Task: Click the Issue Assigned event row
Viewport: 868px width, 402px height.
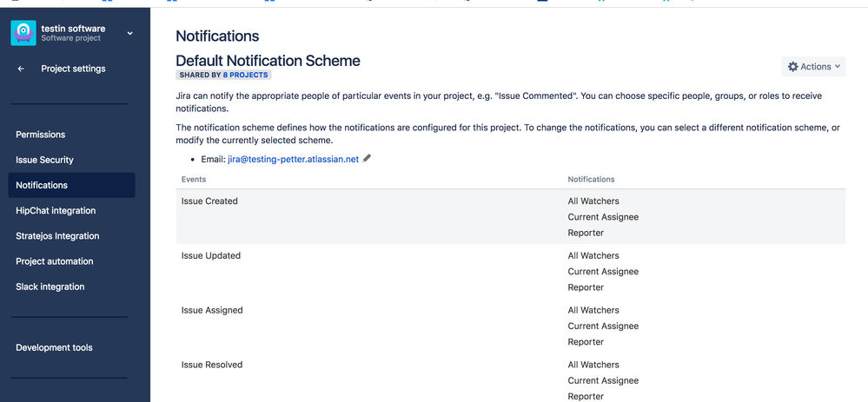Action: [212, 310]
